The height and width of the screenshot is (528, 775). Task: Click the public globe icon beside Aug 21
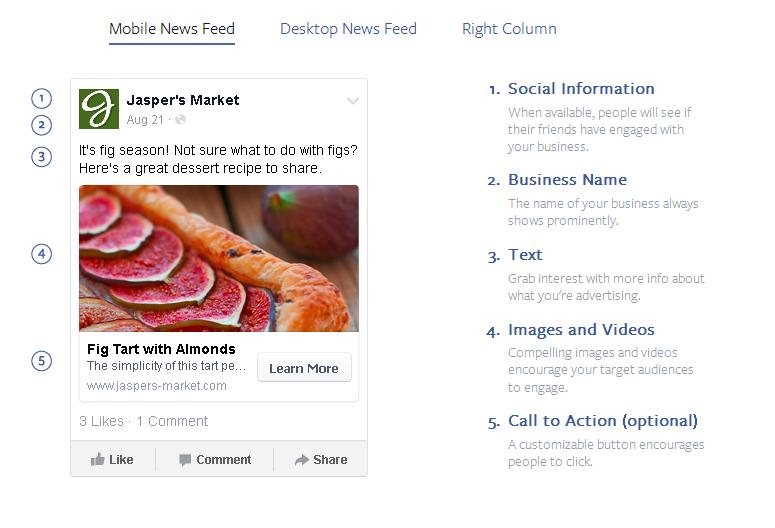click(180, 120)
